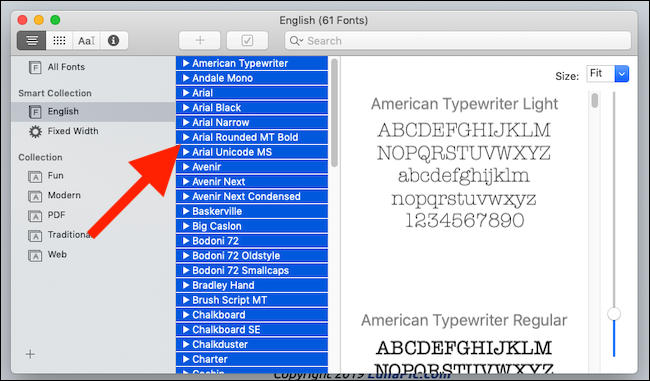Image resolution: width=650 pixels, height=381 pixels.
Task: Open the search magnifier options
Action: (x=296, y=41)
